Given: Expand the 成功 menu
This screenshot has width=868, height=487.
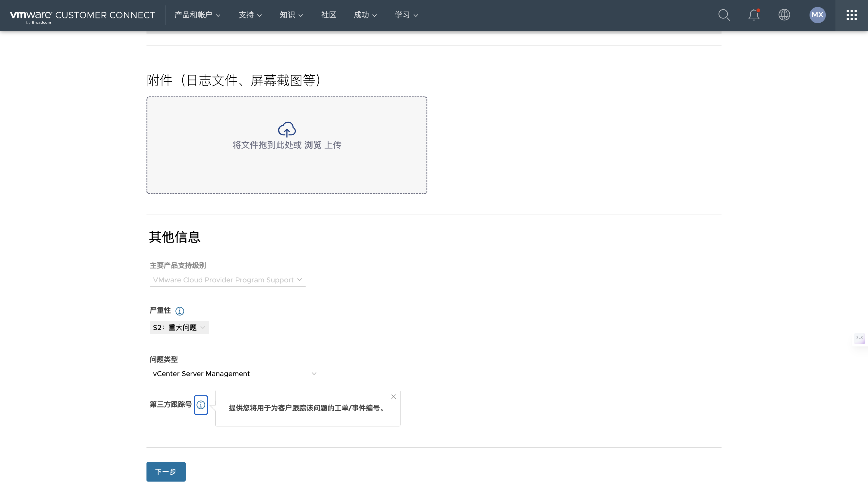Looking at the screenshot, I should pos(365,15).
